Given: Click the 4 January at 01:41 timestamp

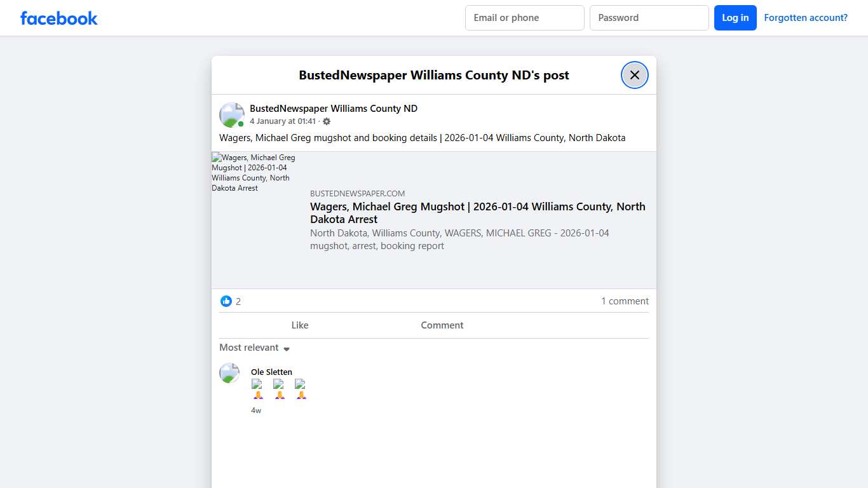Looking at the screenshot, I should point(282,121).
